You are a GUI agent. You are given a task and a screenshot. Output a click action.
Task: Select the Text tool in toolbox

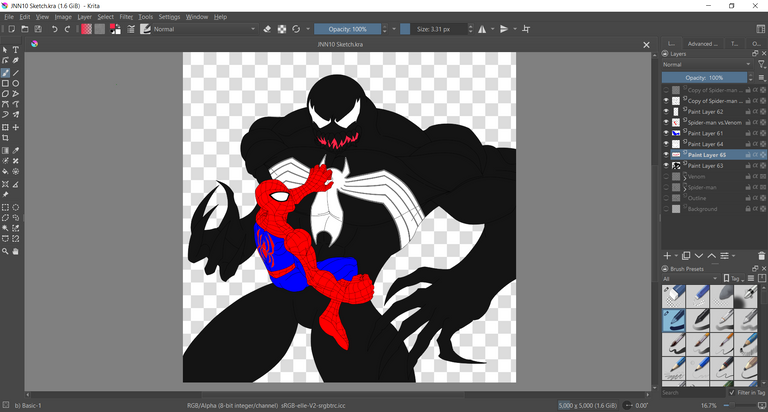point(16,50)
